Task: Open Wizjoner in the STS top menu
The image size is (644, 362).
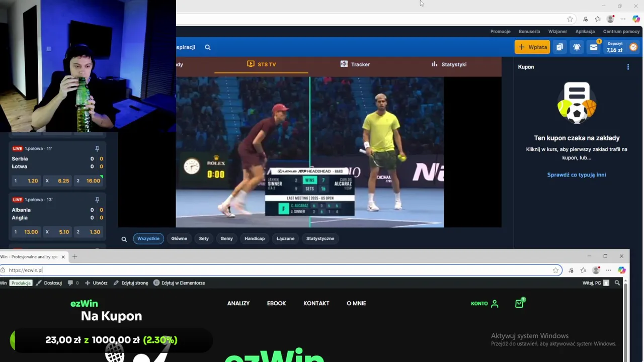Action: tap(557, 31)
